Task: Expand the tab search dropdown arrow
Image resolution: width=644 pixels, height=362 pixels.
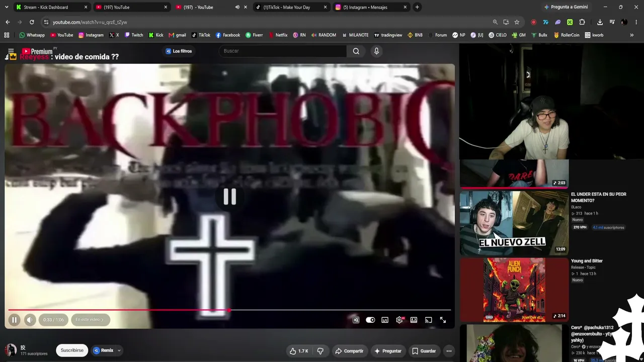Action: pyautogui.click(x=7, y=7)
